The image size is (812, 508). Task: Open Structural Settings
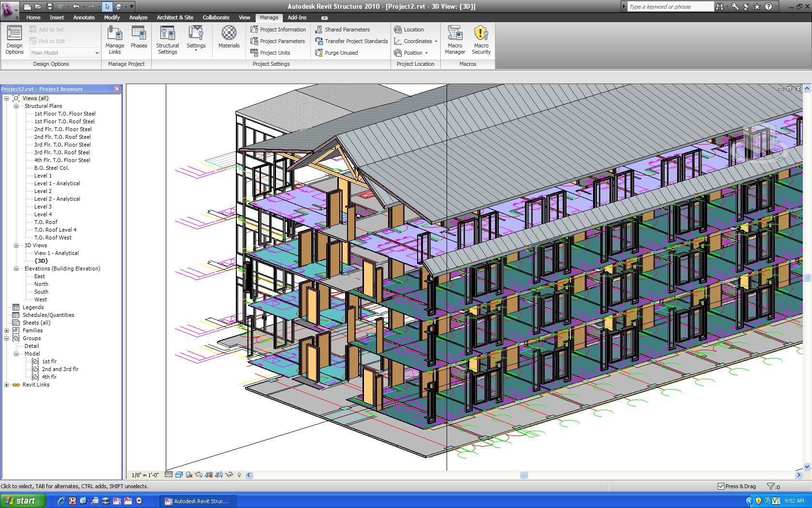[x=167, y=40]
